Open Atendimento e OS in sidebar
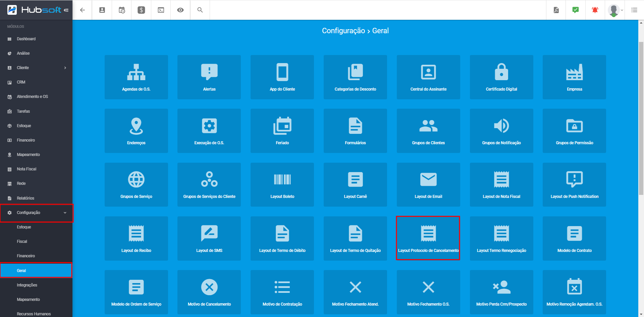This screenshot has height=317, width=644. coord(36,97)
